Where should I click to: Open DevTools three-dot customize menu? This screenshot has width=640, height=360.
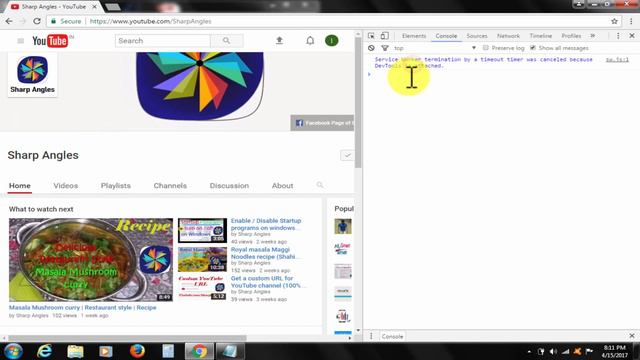coord(618,36)
